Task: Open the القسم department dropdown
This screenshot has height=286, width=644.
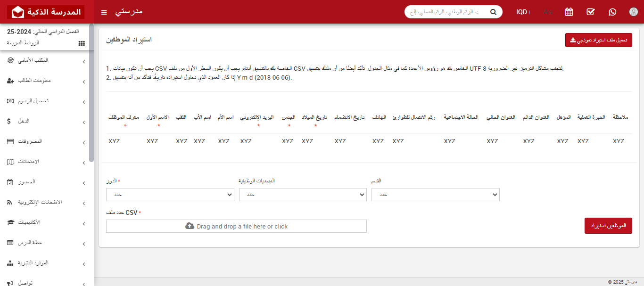Action: click(x=435, y=194)
